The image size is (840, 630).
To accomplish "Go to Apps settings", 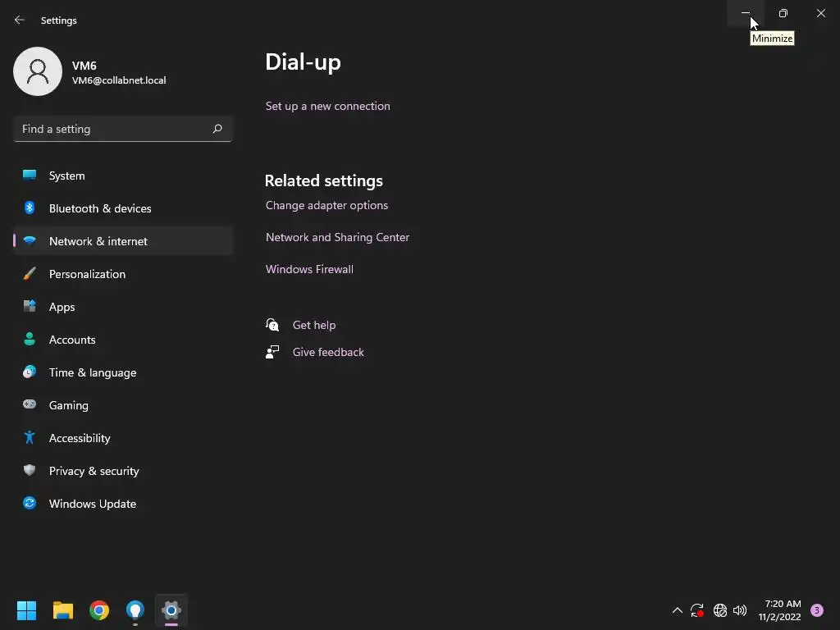I will point(123,307).
